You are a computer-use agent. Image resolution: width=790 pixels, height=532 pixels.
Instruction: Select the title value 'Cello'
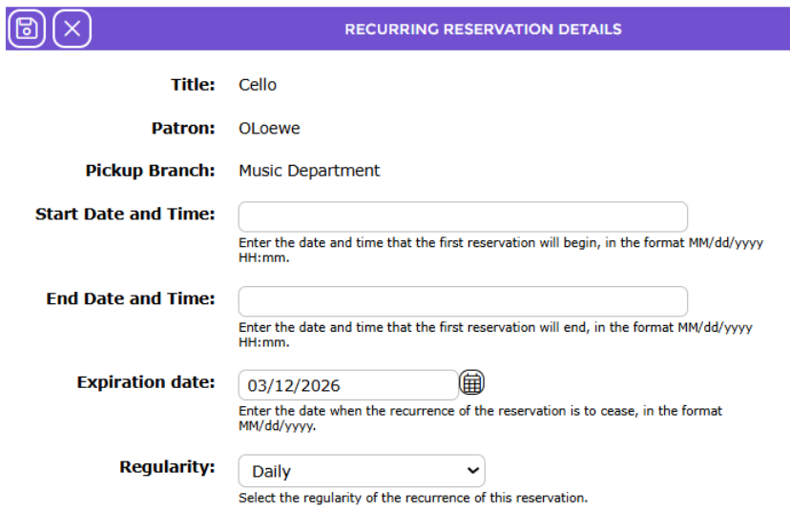coord(258,85)
